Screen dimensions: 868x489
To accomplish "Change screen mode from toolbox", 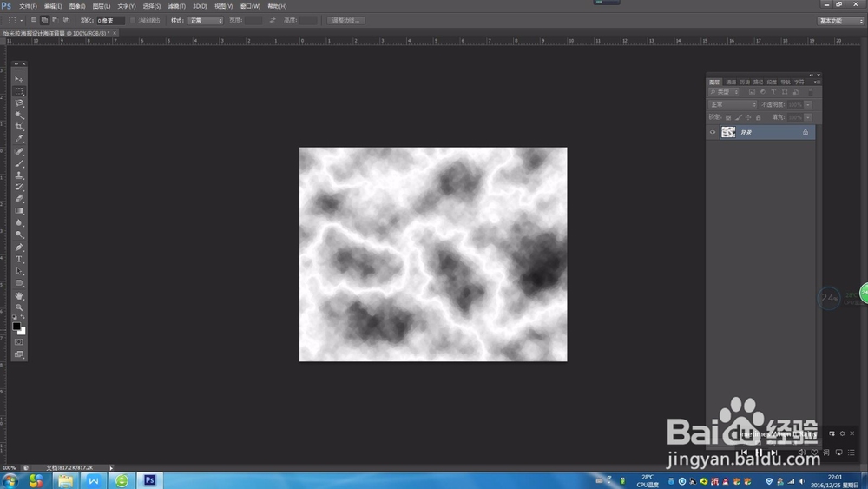I will point(19,354).
